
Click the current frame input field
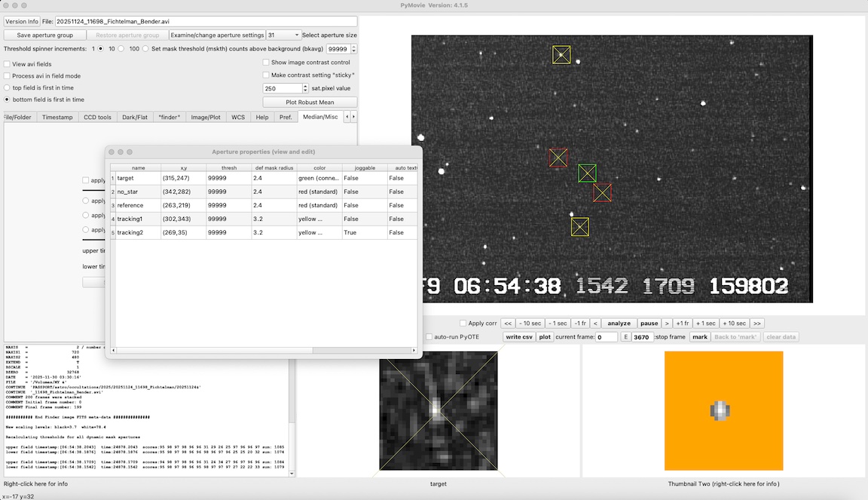tap(607, 337)
